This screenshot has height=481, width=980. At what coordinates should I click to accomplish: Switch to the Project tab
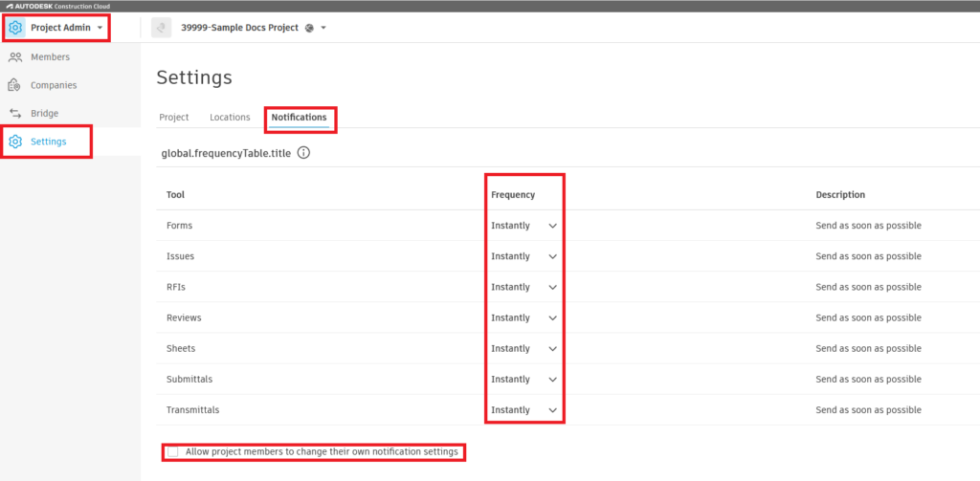[x=174, y=118]
